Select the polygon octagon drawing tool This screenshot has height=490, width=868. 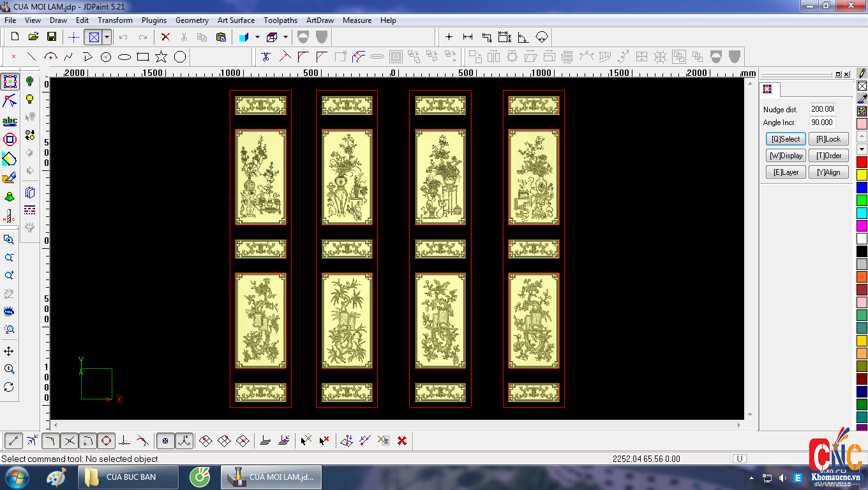(180, 57)
